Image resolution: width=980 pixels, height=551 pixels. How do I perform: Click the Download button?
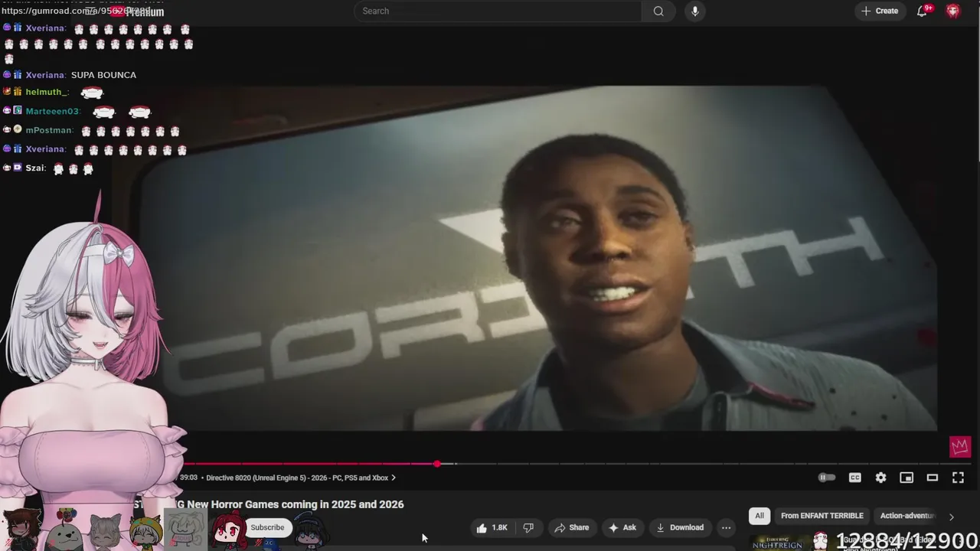680,527
